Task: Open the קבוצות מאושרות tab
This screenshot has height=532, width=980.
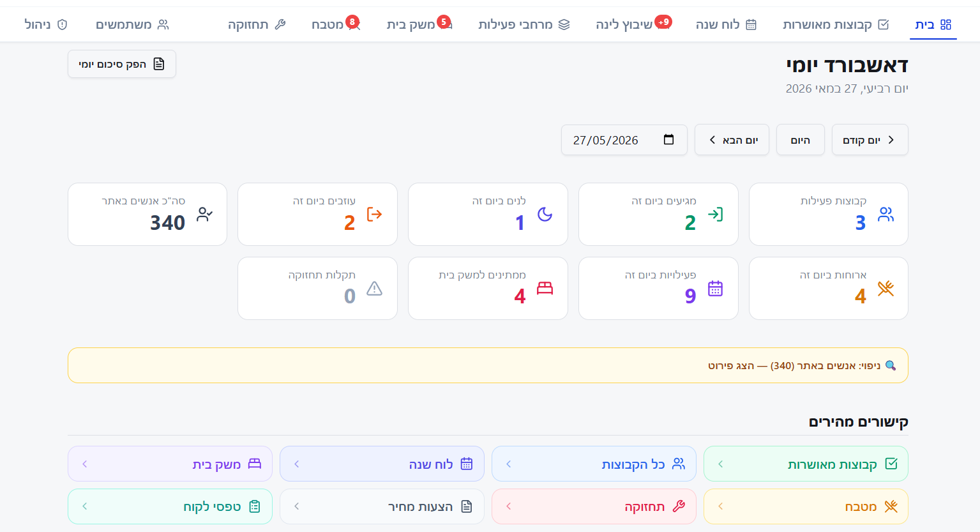Action: (836, 24)
